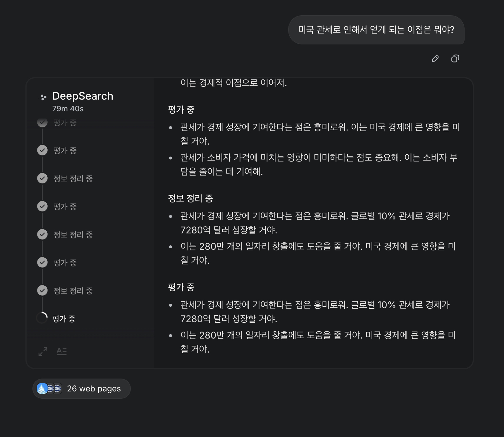Click bullet about 소비자 가격에 미치는 영향
This screenshot has width=504, height=437.
[x=319, y=164]
